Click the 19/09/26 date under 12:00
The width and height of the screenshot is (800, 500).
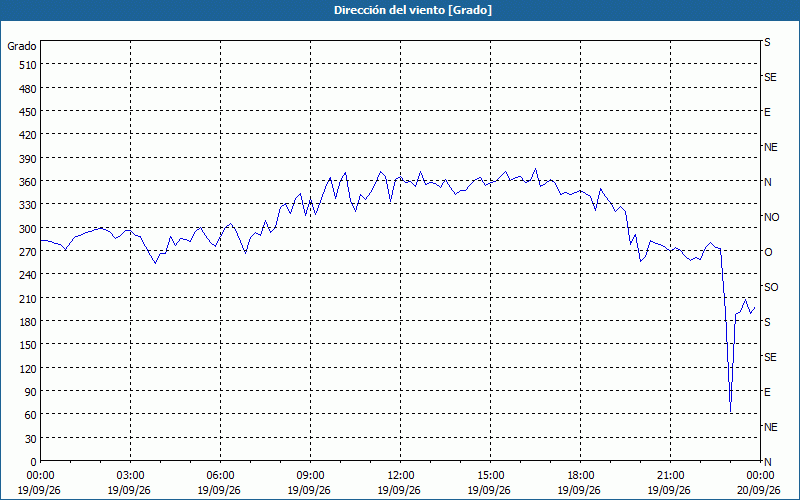399,490
